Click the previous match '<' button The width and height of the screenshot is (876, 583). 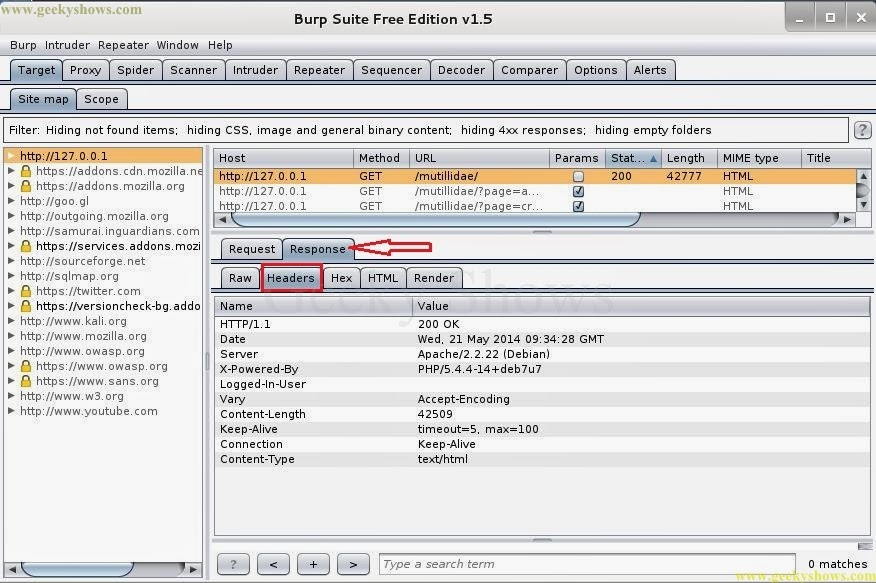point(273,564)
